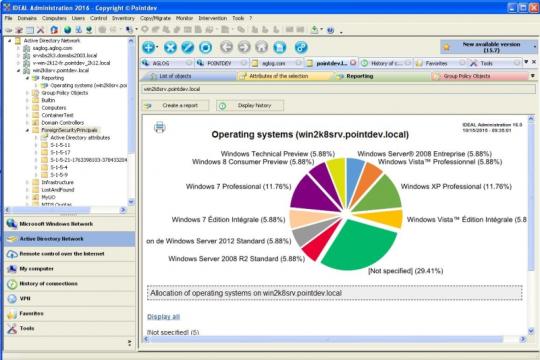The image size is (540, 360).
Task: Click the green export arrow toolbar icon
Action: 315,30
